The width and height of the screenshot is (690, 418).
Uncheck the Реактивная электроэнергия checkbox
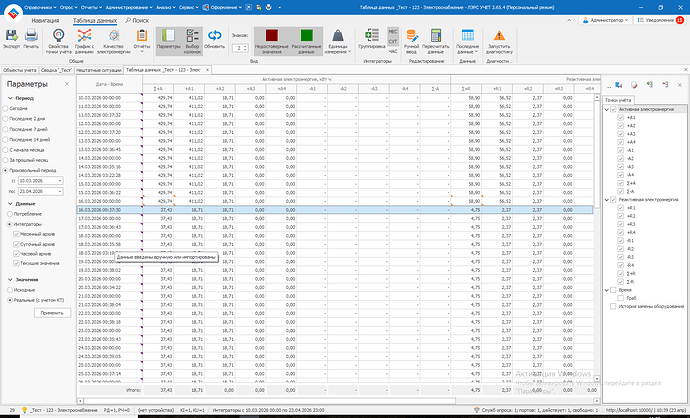point(613,200)
